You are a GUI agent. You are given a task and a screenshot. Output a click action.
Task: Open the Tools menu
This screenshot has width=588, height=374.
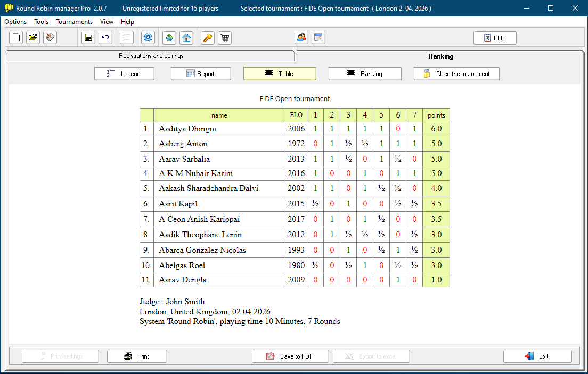(41, 22)
